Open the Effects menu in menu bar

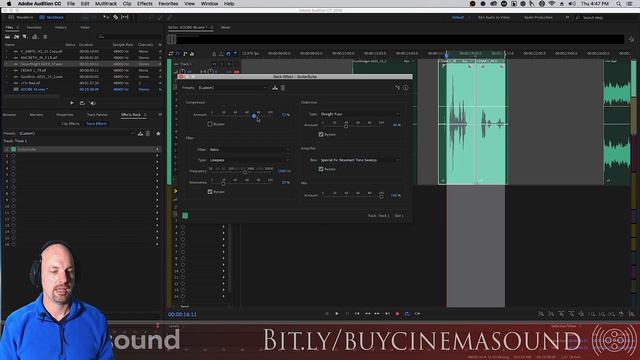pyautogui.click(x=144, y=4)
